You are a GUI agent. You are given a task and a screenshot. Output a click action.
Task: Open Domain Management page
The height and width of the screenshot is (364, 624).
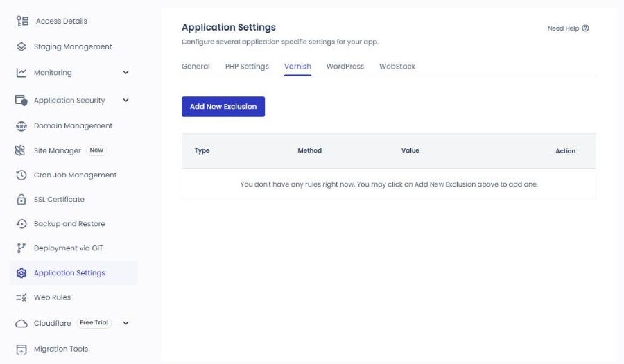point(73,125)
